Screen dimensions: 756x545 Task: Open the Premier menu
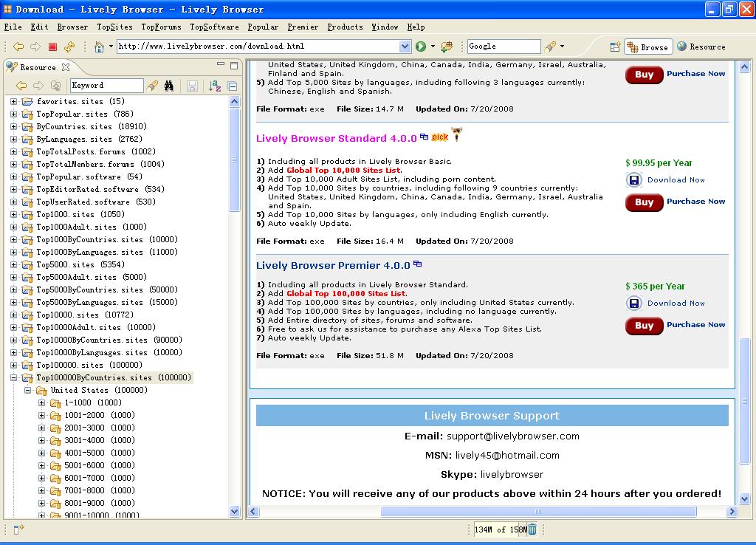(x=303, y=27)
